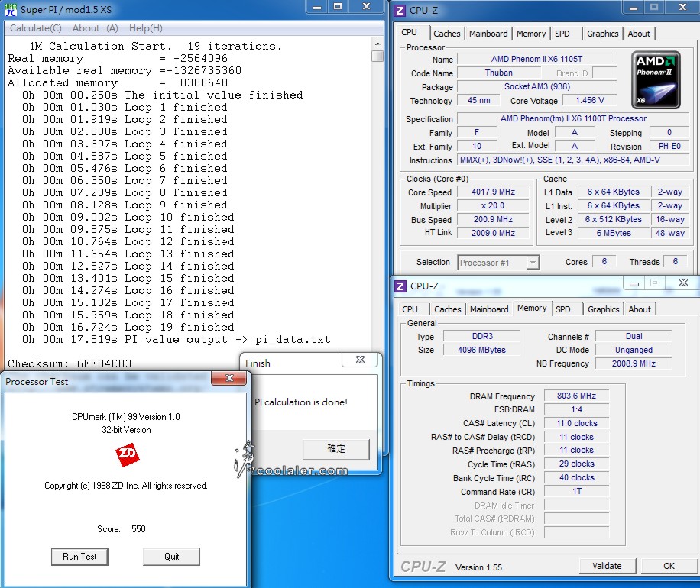Image resolution: width=700 pixels, height=588 pixels.
Task: Click the CPU-Z logo icon in top window title
Action: tap(400, 10)
